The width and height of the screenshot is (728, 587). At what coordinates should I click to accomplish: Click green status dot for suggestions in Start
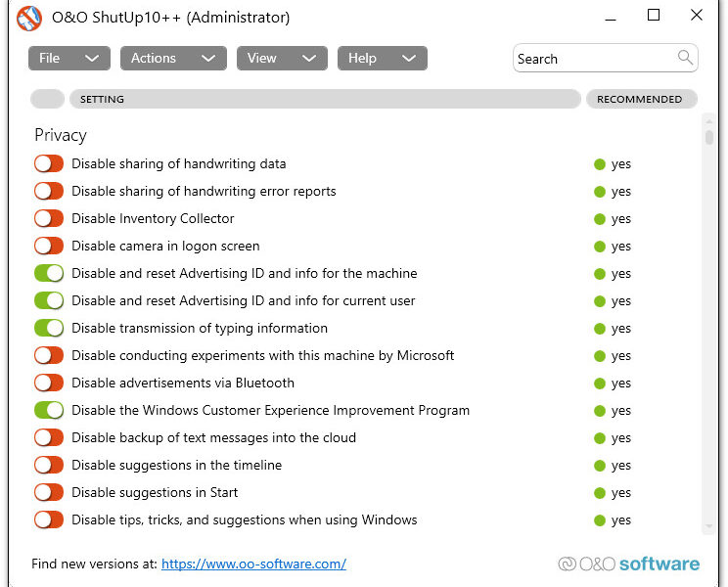[x=600, y=493]
